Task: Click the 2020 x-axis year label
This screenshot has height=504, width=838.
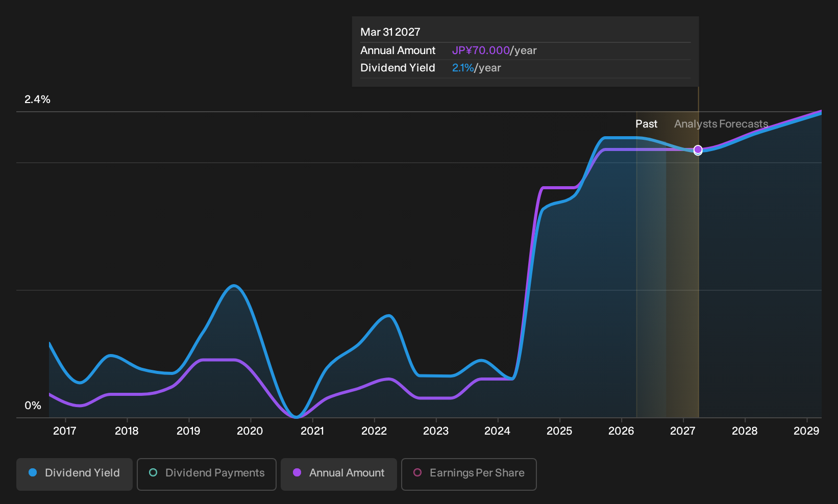Action: coord(250,431)
